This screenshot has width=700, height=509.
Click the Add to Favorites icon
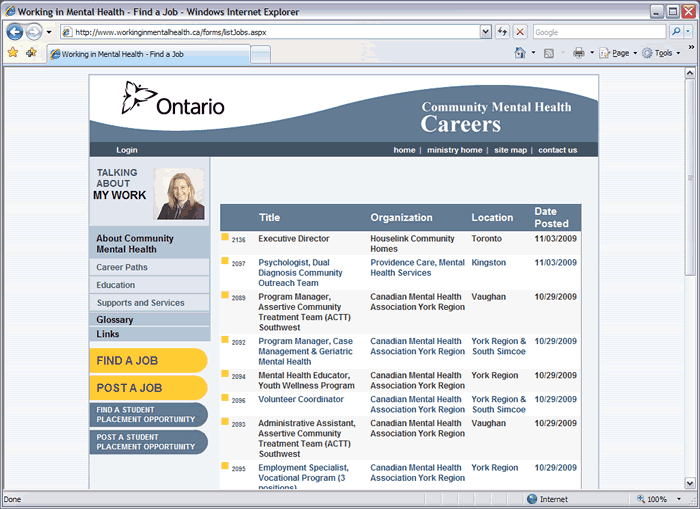[x=31, y=53]
